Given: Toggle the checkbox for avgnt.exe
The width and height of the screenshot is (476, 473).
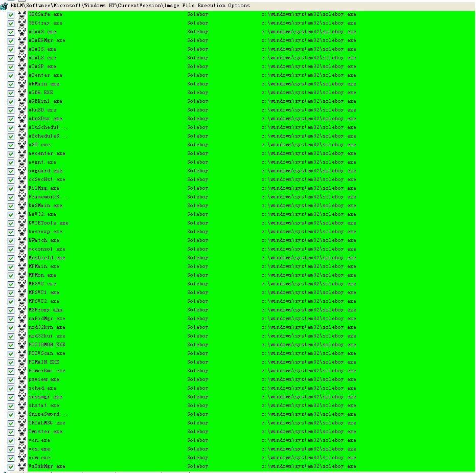Looking at the screenshot, I should click(x=11, y=163).
